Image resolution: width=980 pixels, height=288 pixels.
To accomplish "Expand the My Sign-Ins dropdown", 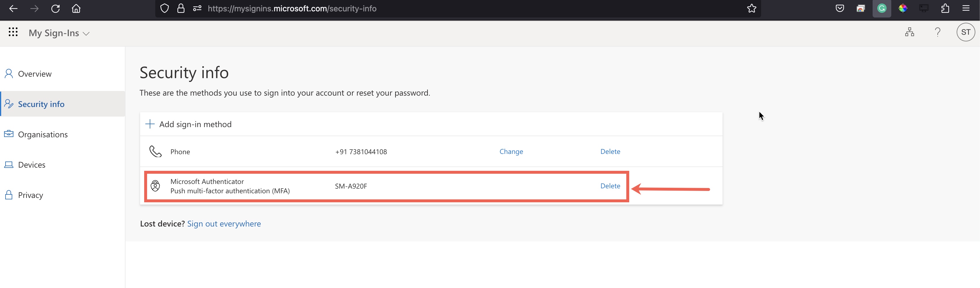I will [59, 33].
